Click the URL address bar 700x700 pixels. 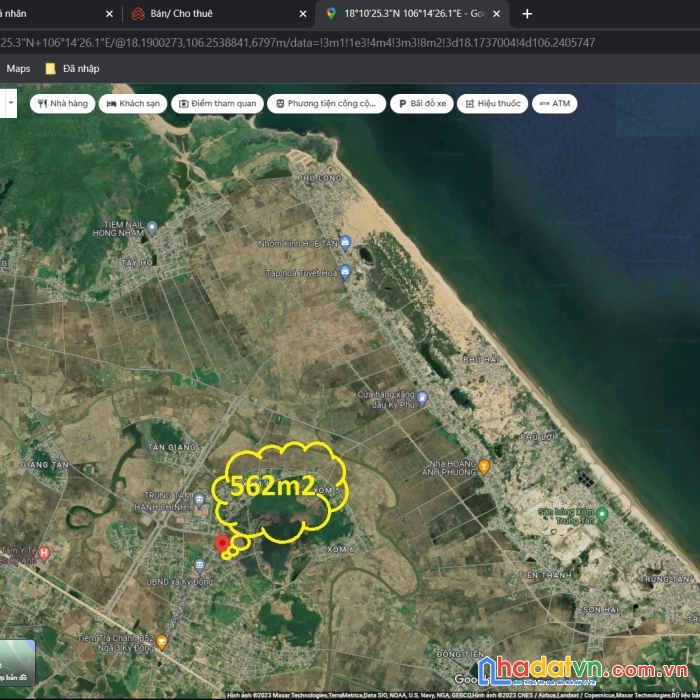tap(350, 43)
